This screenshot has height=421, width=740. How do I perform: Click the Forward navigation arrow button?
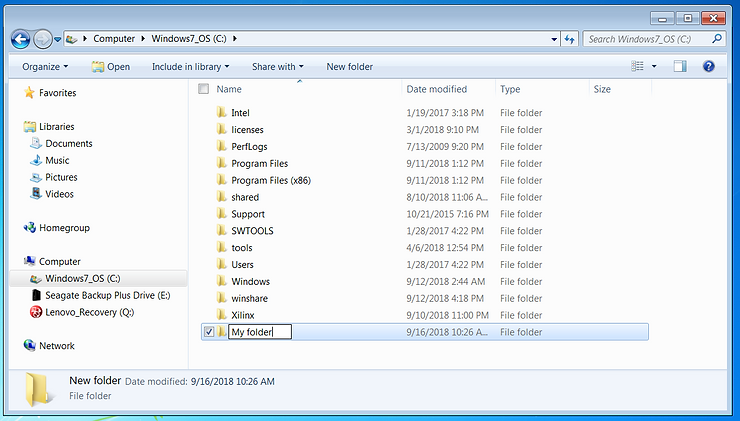[x=42, y=39]
